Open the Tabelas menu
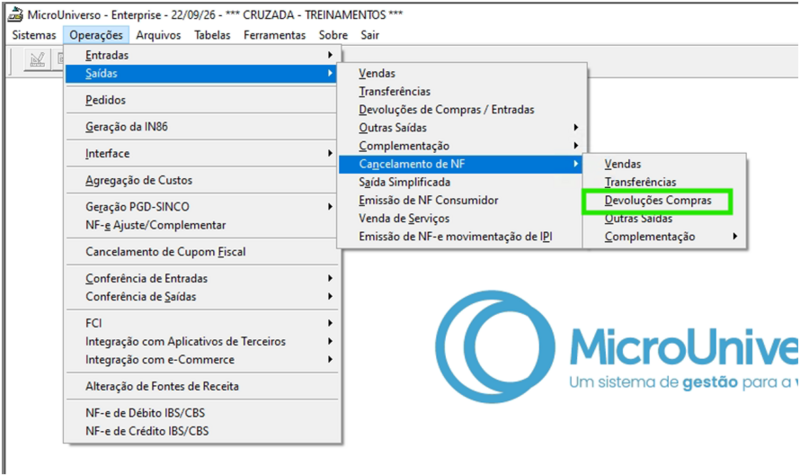This screenshot has width=800, height=476. click(x=212, y=35)
